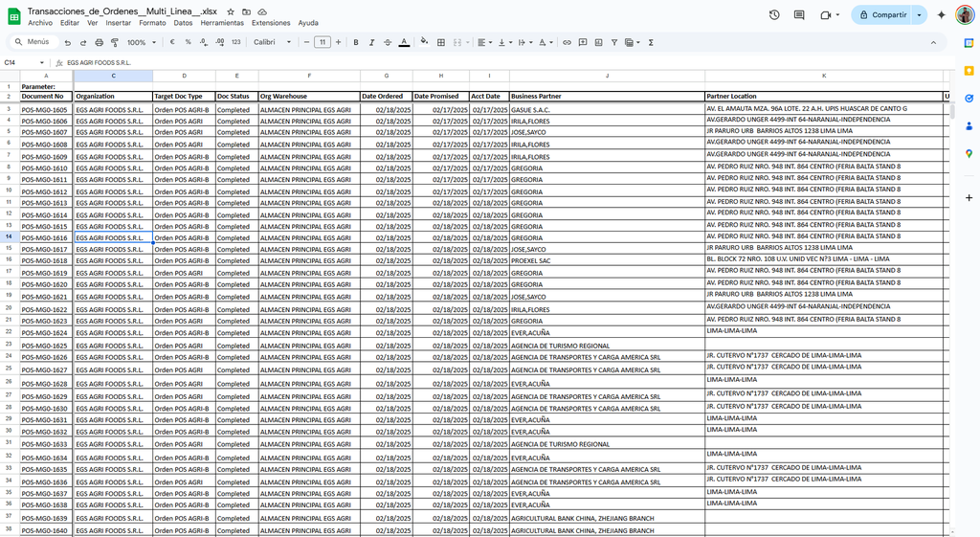Toggle bold formatting
This screenshot has height=537, width=980.
point(356,42)
